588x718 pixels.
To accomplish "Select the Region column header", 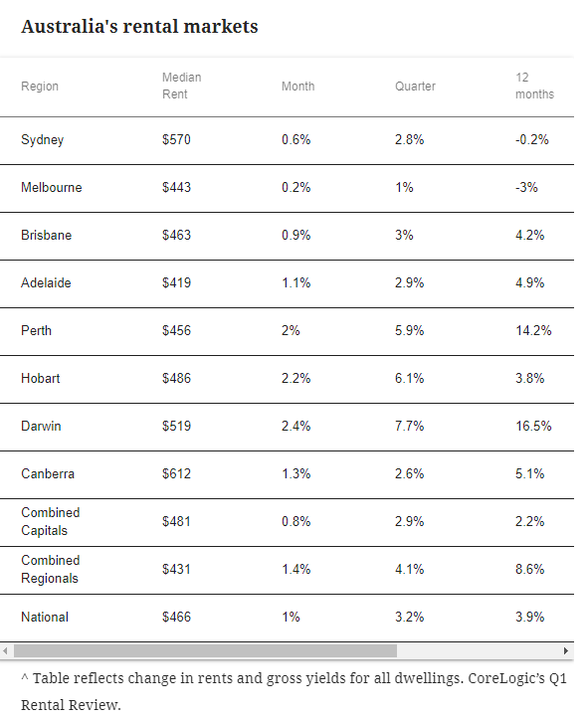I will click(40, 87).
